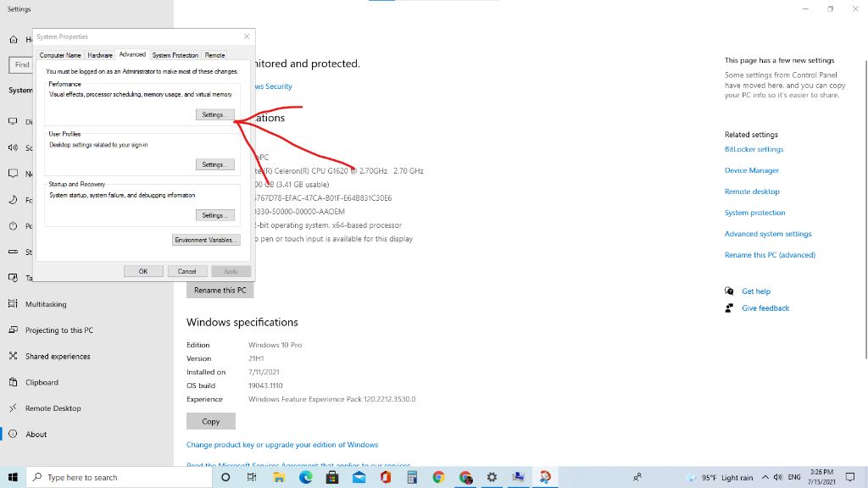868x488 pixels.
Task: Open Task View on taskbar
Action: 252,477
